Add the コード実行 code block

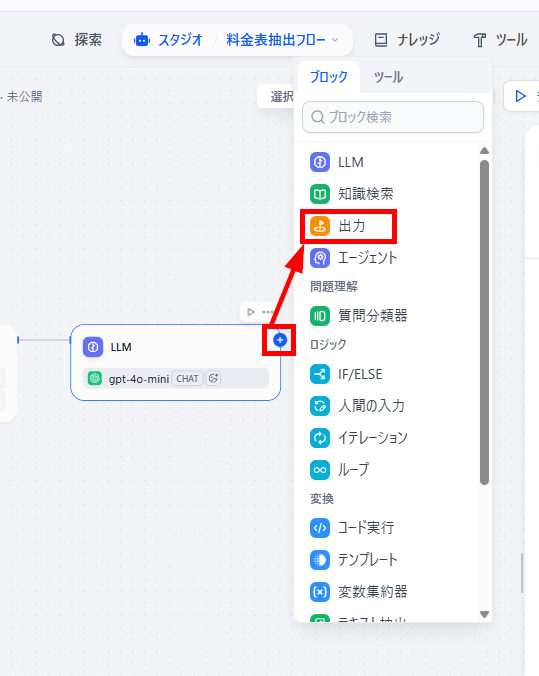point(390,528)
